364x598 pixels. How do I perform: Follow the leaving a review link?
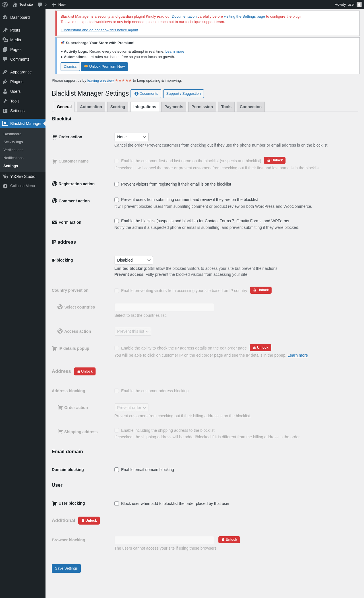[x=100, y=81]
